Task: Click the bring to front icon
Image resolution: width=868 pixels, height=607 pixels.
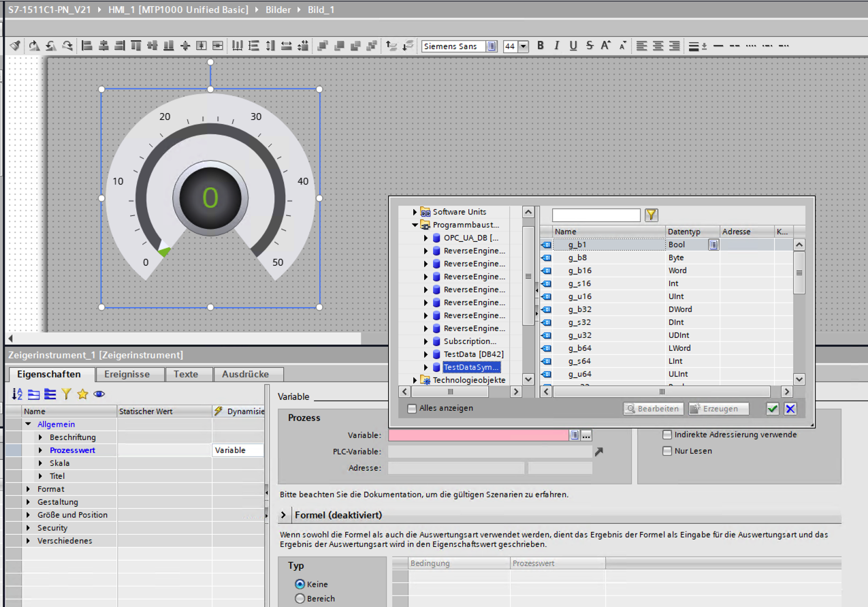Action: (322, 46)
